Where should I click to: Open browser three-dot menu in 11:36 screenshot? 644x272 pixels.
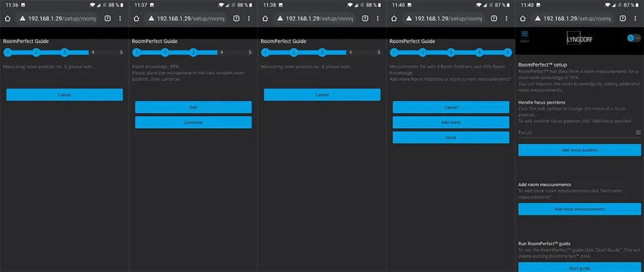tap(120, 18)
